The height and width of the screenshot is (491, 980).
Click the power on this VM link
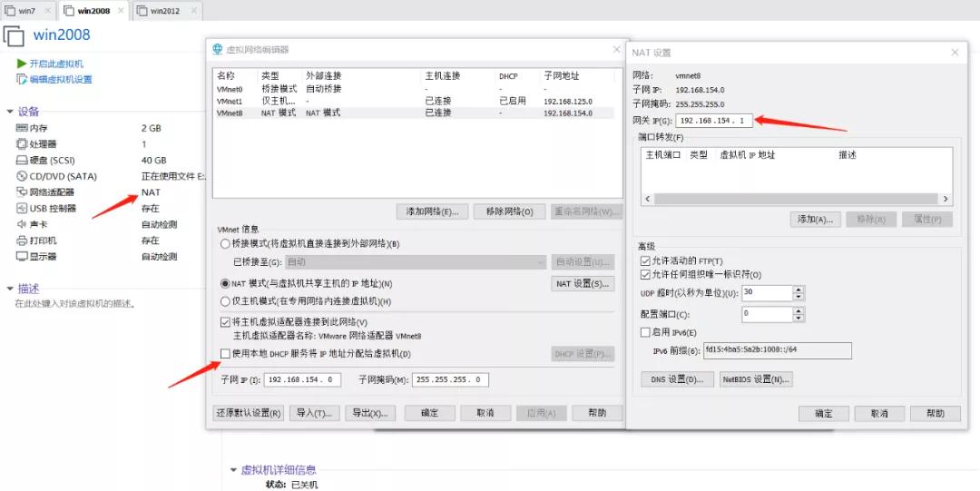tap(56, 64)
